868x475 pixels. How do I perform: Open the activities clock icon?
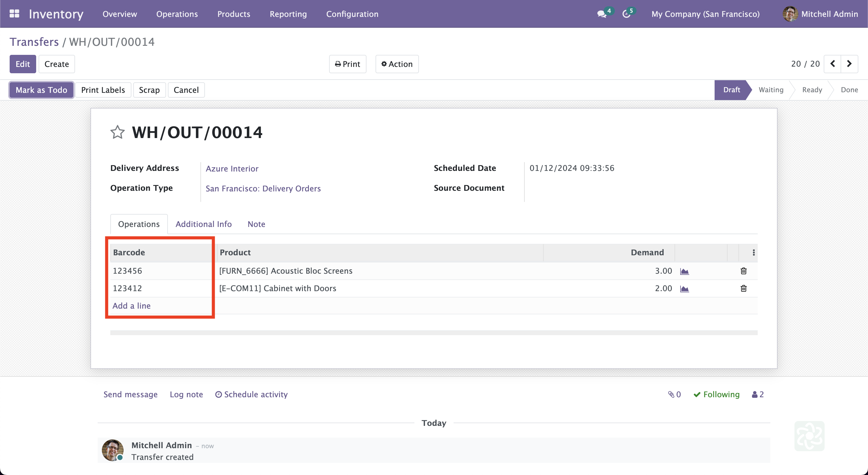(626, 14)
